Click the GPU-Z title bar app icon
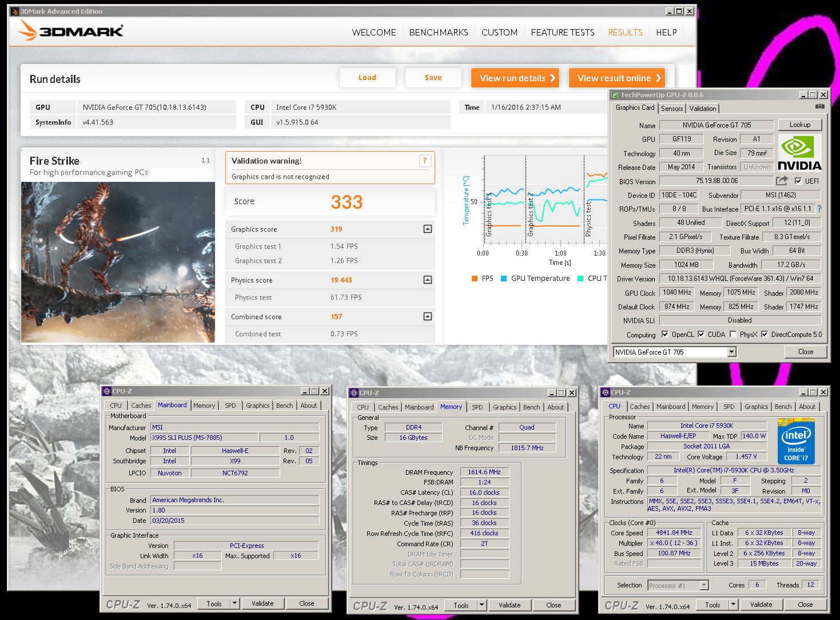840x620 pixels. coord(615,95)
